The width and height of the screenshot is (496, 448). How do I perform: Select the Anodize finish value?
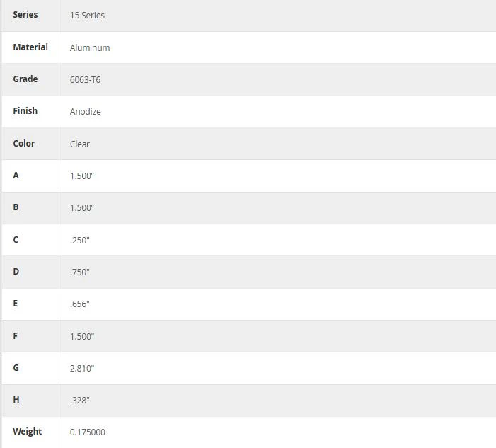point(86,111)
